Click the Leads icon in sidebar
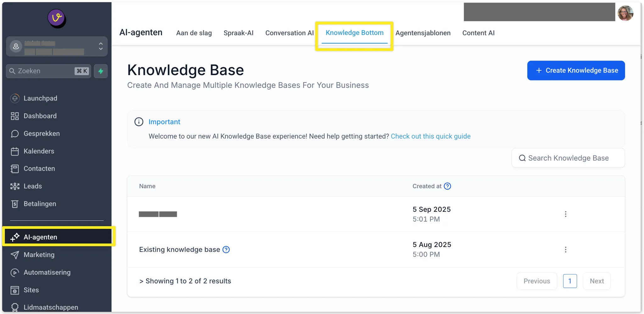This screenshot has height=314, width=644. click(x=15, y=186)
